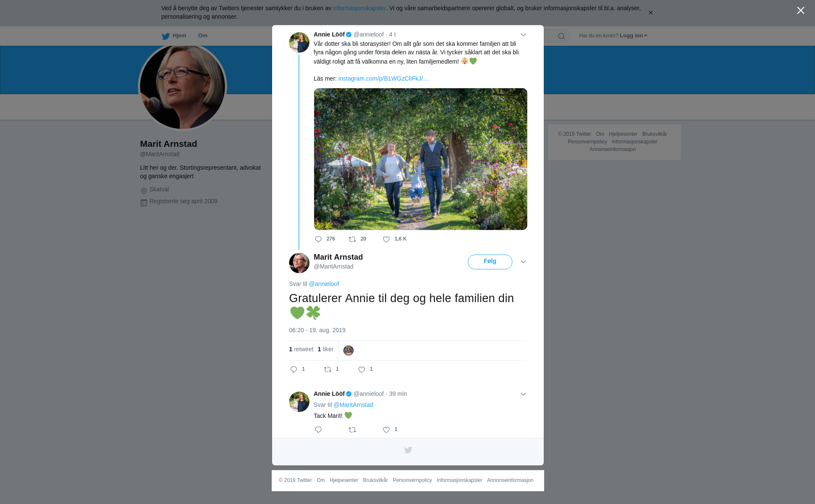Click the search magnifier icon

(x=562, y=36)
